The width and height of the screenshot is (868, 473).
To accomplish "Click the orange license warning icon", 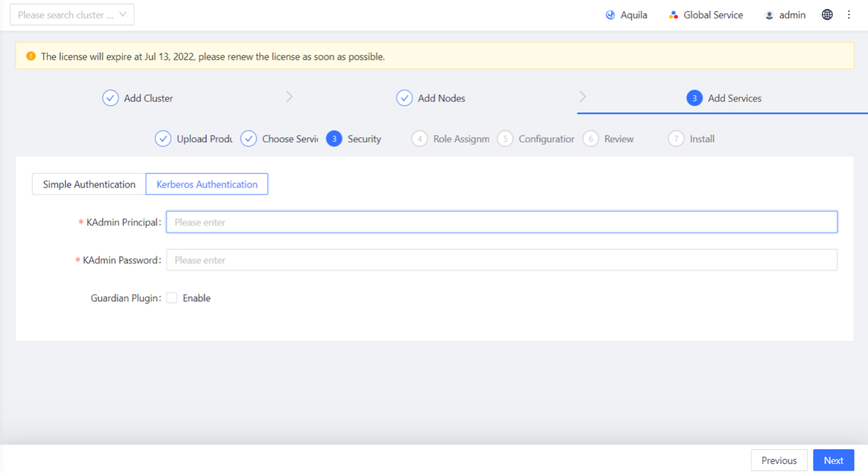I will (x=31, y=56).
